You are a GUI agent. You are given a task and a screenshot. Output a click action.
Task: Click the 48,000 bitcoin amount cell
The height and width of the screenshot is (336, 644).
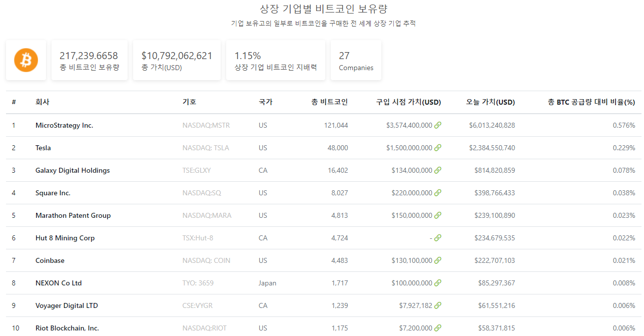point(338,148)
